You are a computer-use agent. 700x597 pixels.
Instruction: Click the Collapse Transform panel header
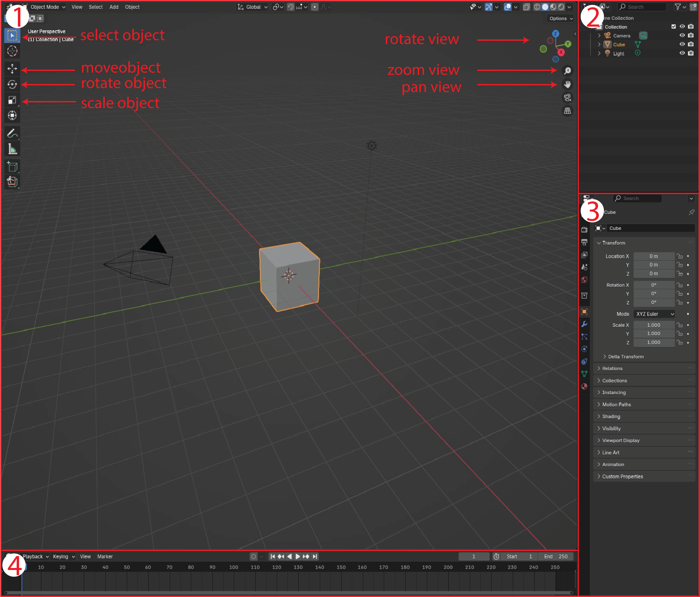tap(644, 243)
